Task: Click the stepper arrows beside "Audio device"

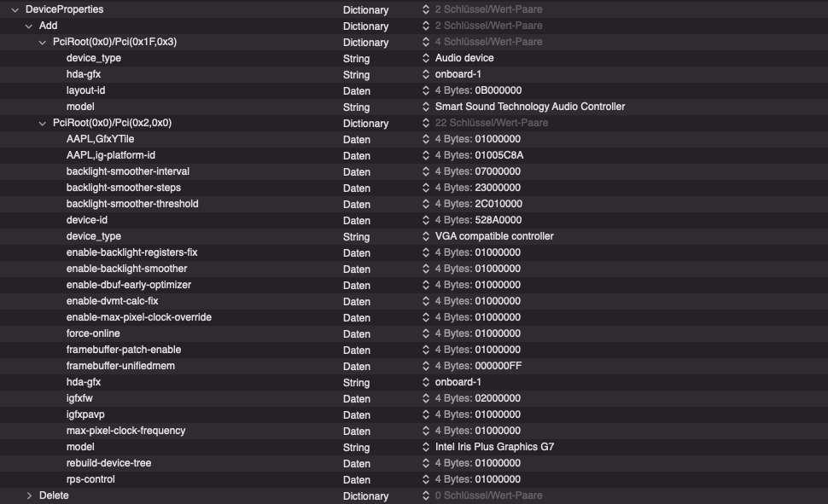Action: pos(427,58)
